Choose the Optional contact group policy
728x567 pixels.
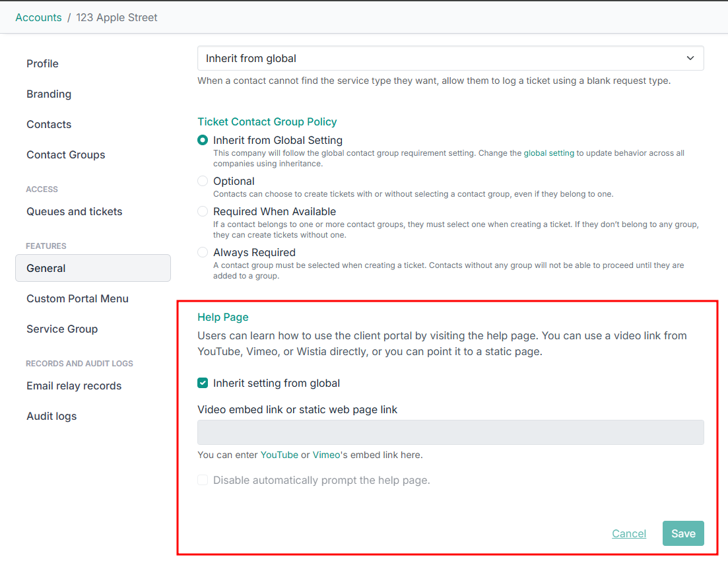pos(203,181)
